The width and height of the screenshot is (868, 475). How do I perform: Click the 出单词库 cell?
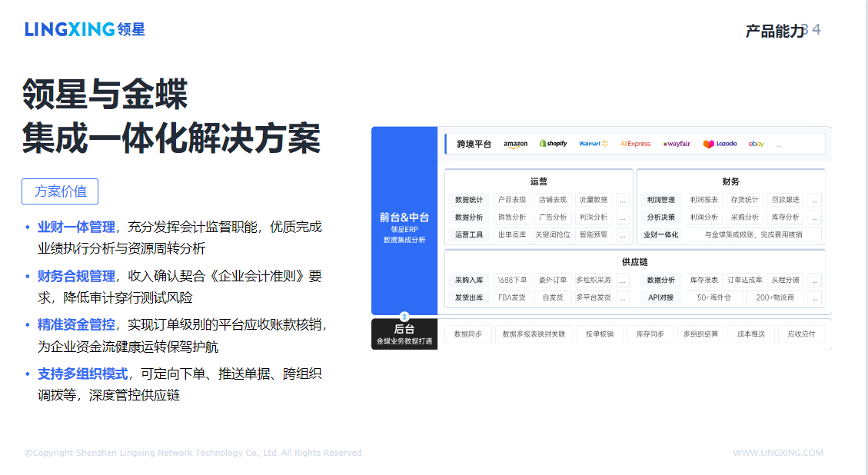pyautogui.click(x=512, y=234)
